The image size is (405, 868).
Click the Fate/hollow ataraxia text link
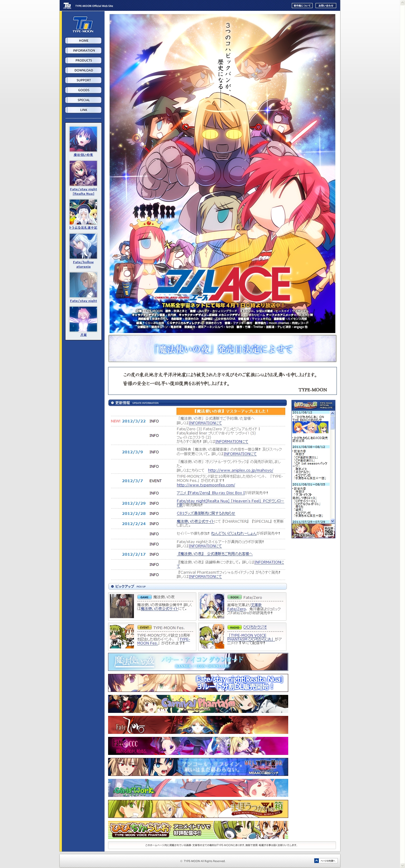[83, 264]
